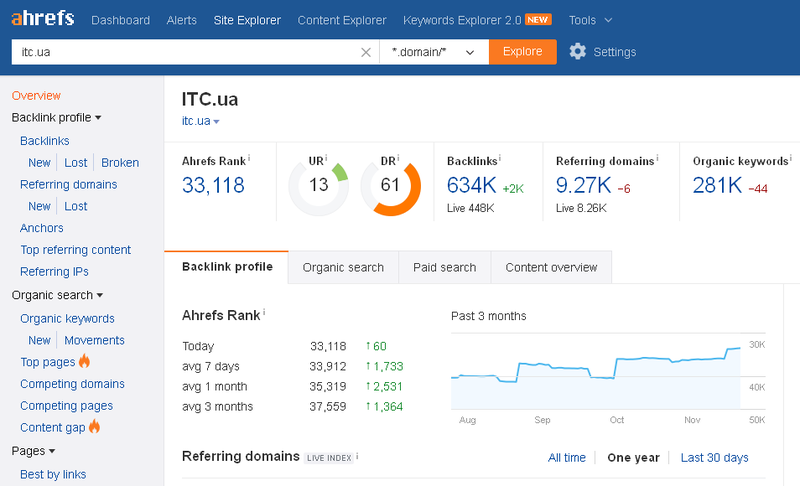
Task: Click the 9.27K referring domains value
Action: click(x=584, y=185)
